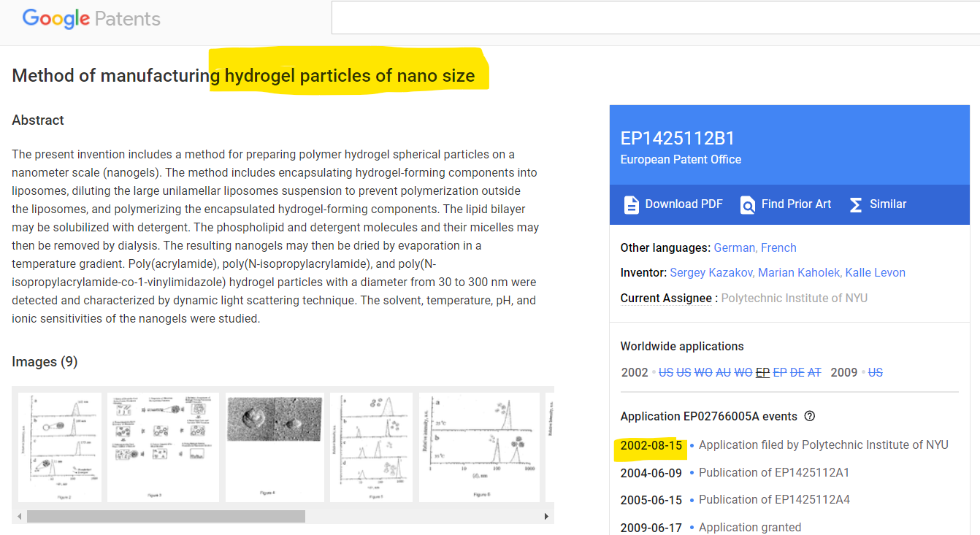The image size is (980, 535).
Task: Click the Worldwide applications heading
Action: coord(682,346)
